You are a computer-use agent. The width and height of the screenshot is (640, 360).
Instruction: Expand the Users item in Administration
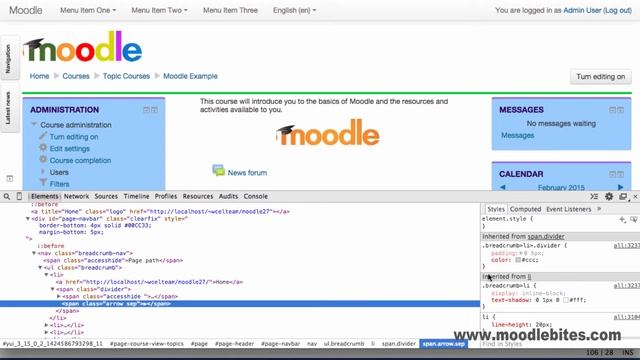43,171
